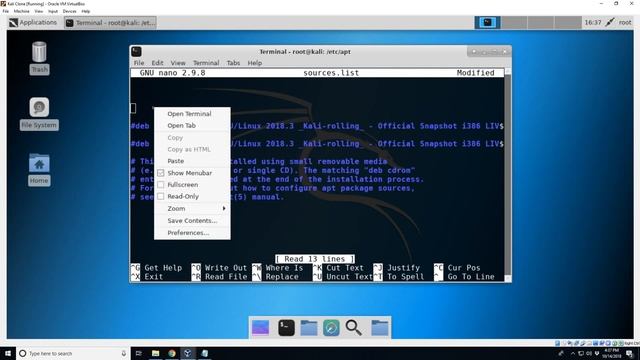Open the terminal File menu
Screen dimensions: 640x360
(139, 63)
